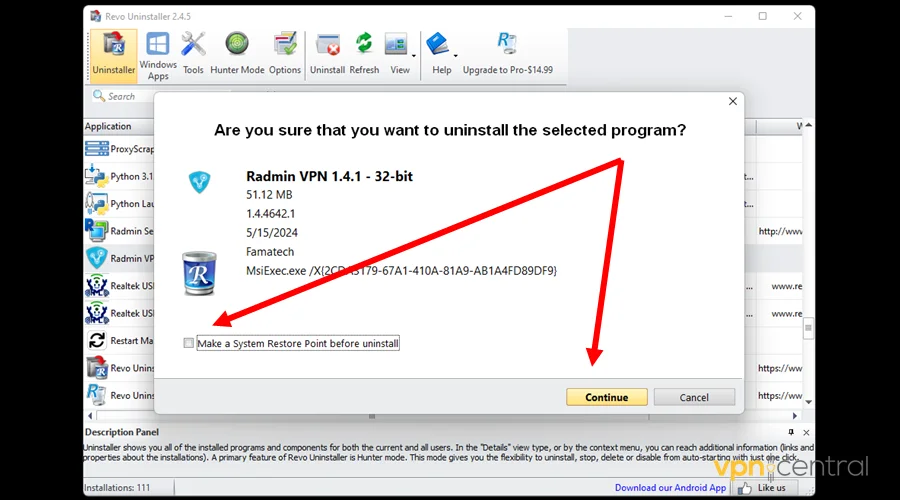Image resolution: width=900 pixels, height=500 pixels.
Task: Enable Make a System Restore Point checkbox
Action: point(188,343)
